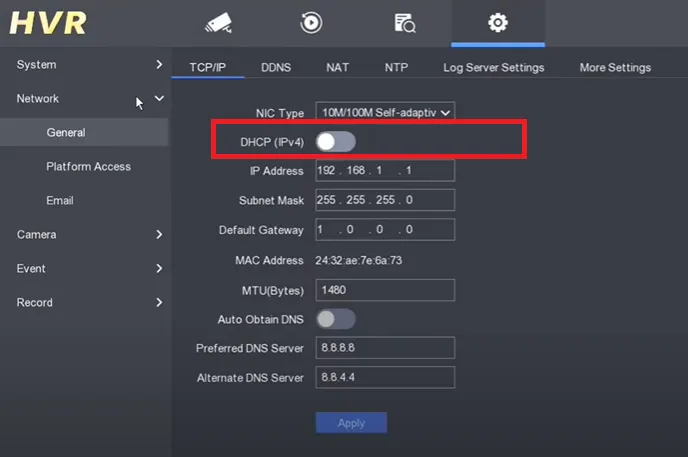Select Network in the sidebar
This screenshot has height=457, width=688.
pos(38,98)
